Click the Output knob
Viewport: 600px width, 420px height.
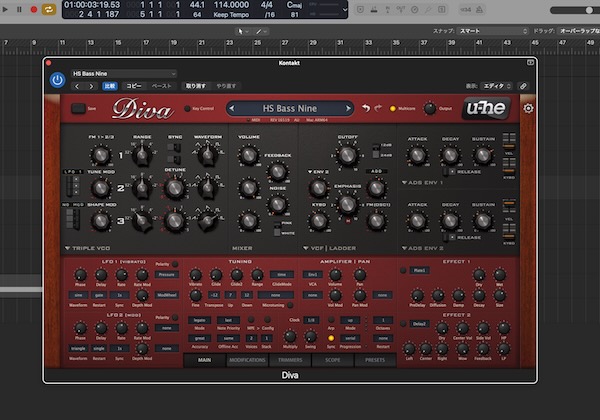tap(430, 109)
